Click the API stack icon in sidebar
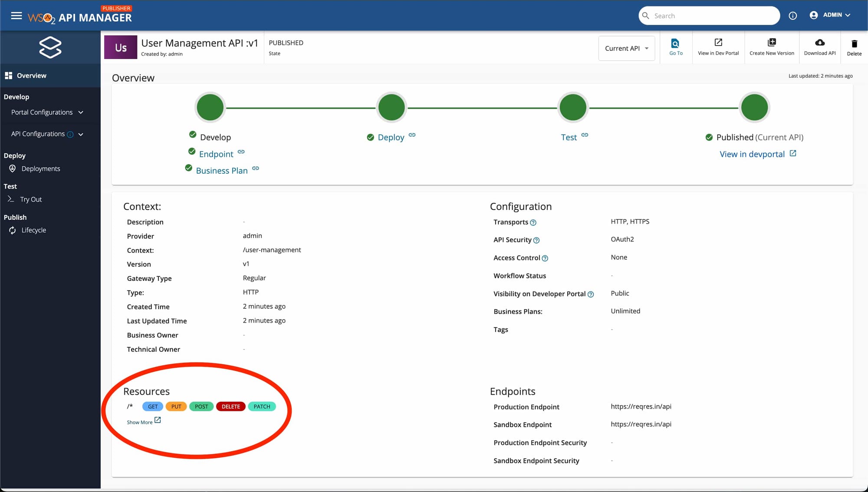Viewport: 868px width, 492px height. pyautogui.click(x=50, y=47)
